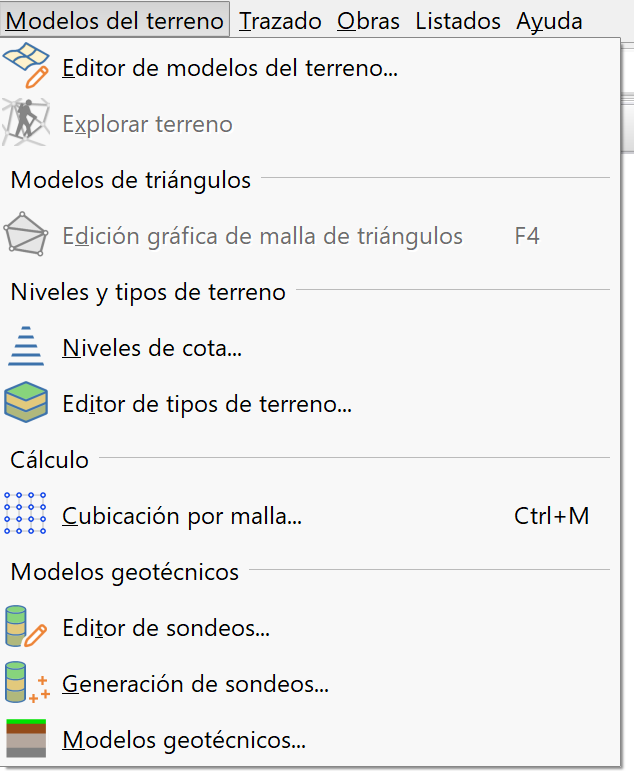Screen dimensions: 634x771
Task: Click the dotted grid Cubicación icon
Action: [x=26, y=516]
